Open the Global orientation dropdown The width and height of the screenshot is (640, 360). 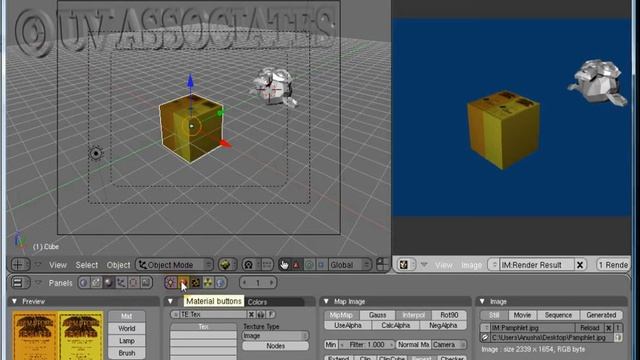[350, 265]
